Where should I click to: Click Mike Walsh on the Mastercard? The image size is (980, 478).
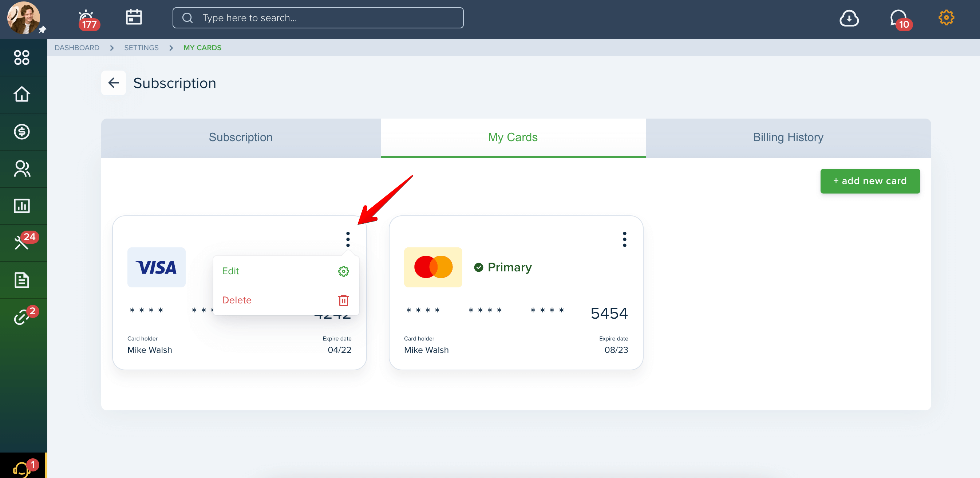(x=426, y=350)
